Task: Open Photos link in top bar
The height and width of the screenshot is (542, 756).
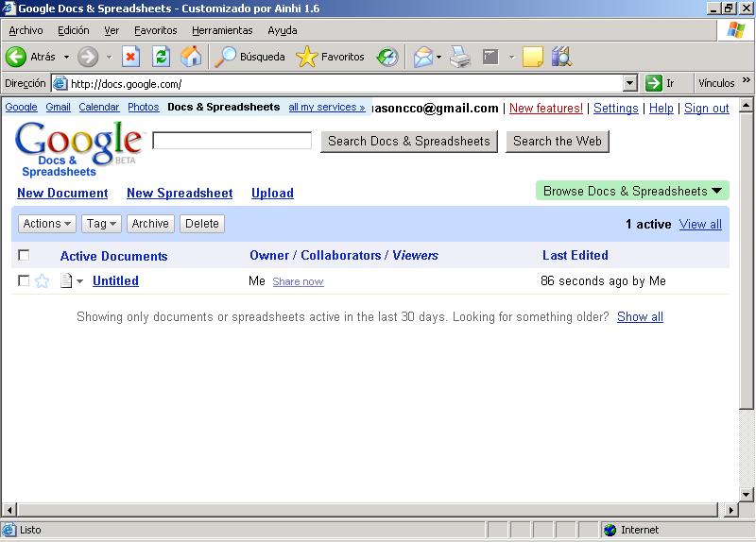Action: pos(144,107)
